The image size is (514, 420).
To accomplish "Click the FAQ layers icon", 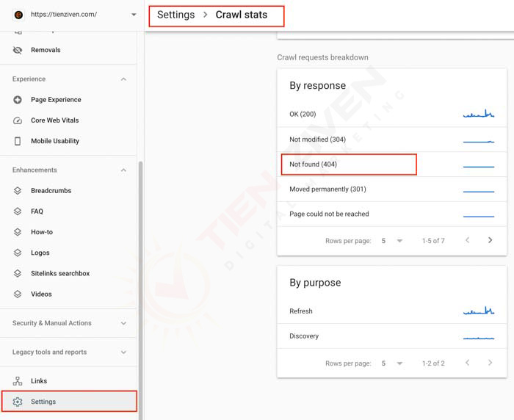I will coord(18,211).
